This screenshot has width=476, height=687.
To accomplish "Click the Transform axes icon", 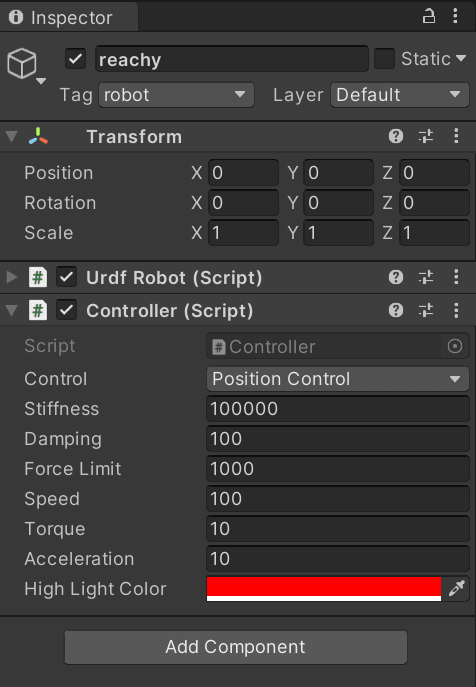I will [x=39, y=136].
